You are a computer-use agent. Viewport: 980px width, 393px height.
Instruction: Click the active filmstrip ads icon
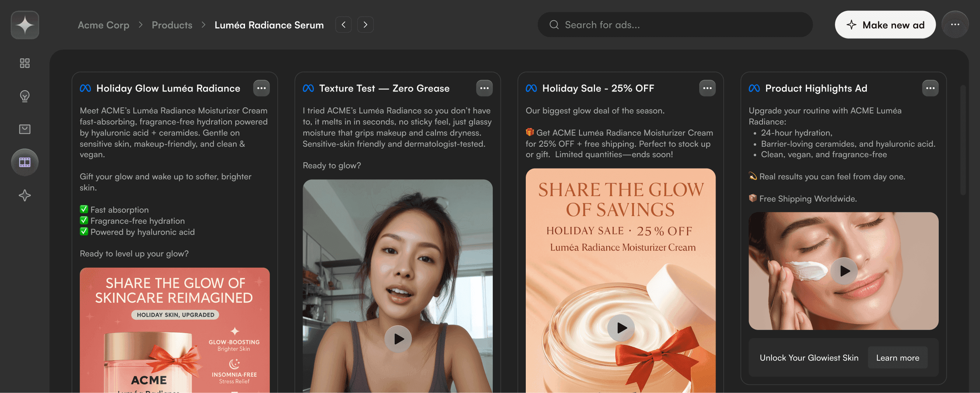tap(24, 162)
